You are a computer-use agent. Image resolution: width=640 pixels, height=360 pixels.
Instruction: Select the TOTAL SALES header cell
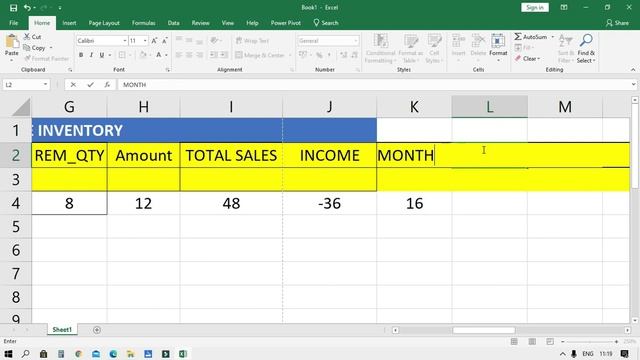[231, 155]
